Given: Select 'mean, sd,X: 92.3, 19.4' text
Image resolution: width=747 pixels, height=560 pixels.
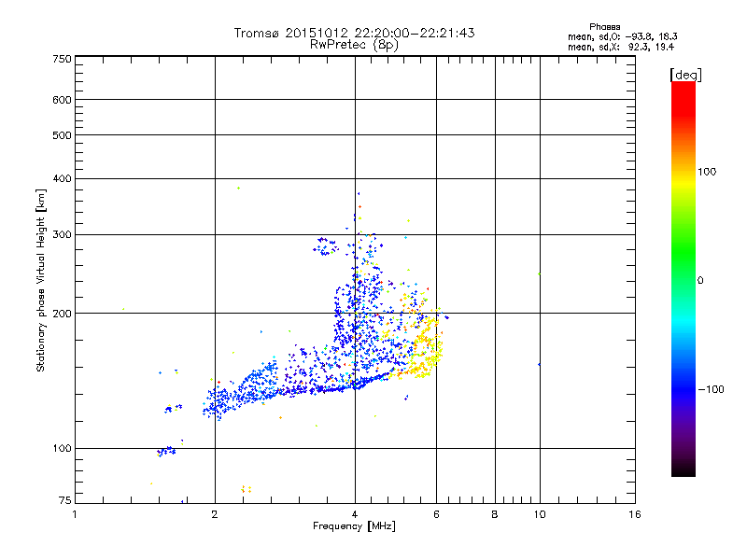Looking at the screenshot, I should coord(621,48).
